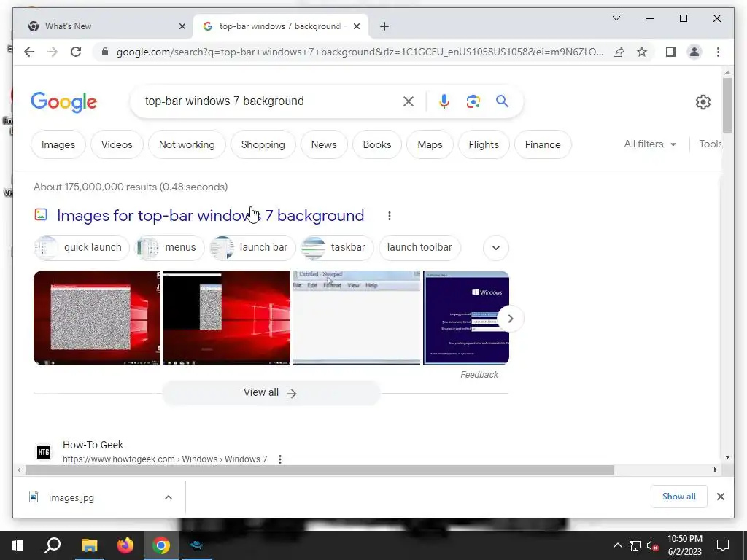Image resolution: width=747 pixels, height=560 pixels.
Task: Expand more image suggestion chips
Action: 496,248
